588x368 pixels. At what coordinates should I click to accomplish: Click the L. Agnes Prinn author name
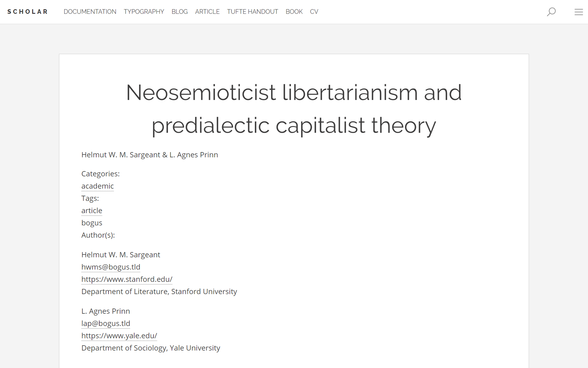106,311
